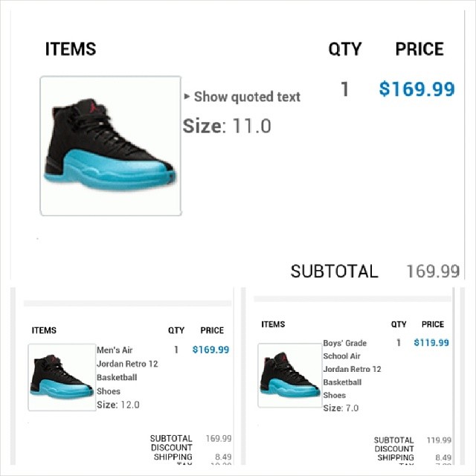Open the Boys' Grade School shoe thumbnail

[289, 375]
